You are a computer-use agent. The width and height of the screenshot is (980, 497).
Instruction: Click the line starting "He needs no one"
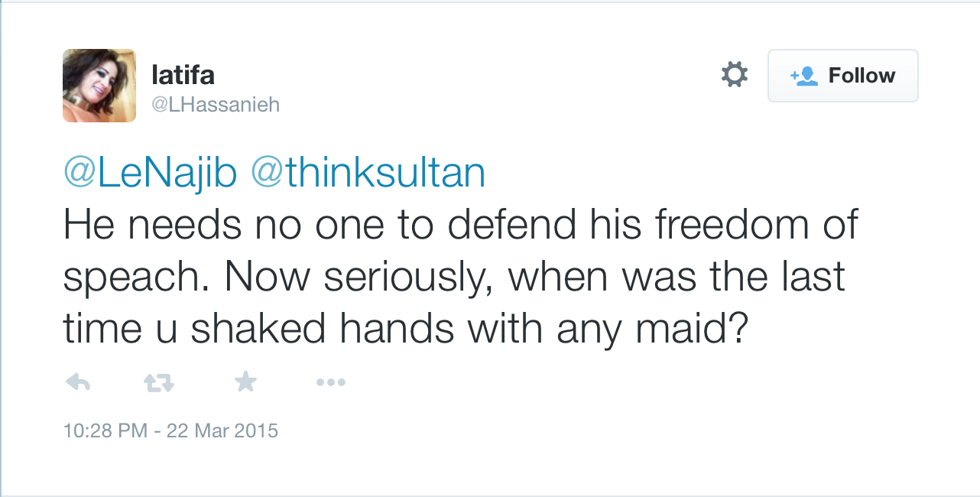tap(460, 225)
